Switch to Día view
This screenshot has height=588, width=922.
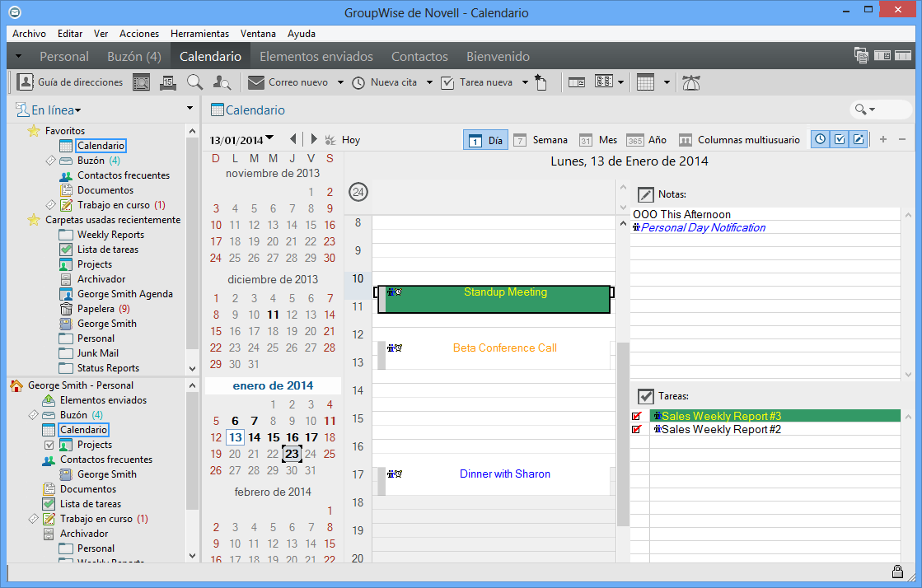[x=486, y=140]
